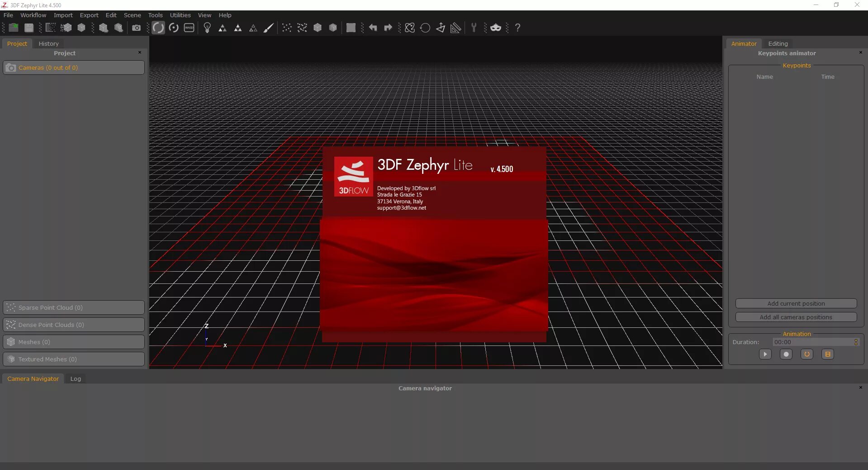Select the orbit navigation mode icon

(x=158, y=28)
